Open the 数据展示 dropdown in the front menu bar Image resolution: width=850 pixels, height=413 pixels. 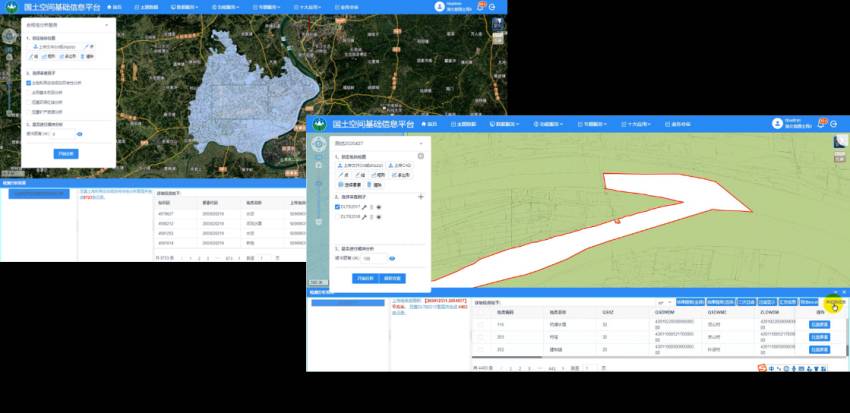tap(506, 124)
